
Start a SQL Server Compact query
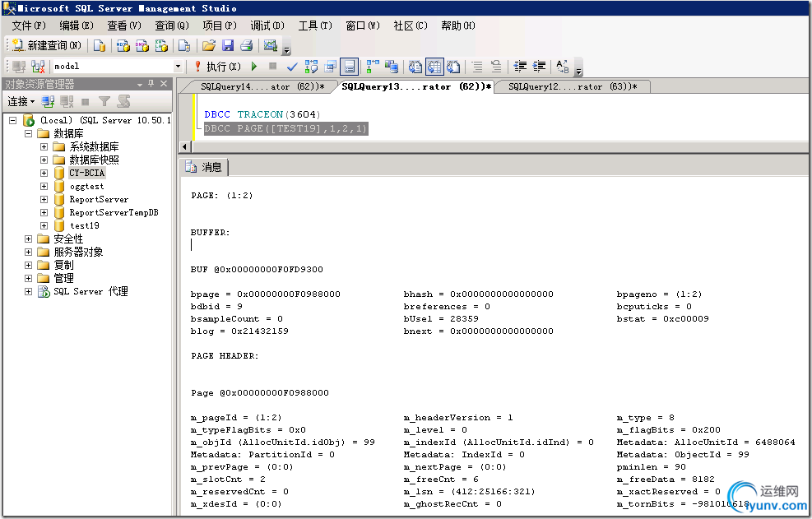click(183, 45)
